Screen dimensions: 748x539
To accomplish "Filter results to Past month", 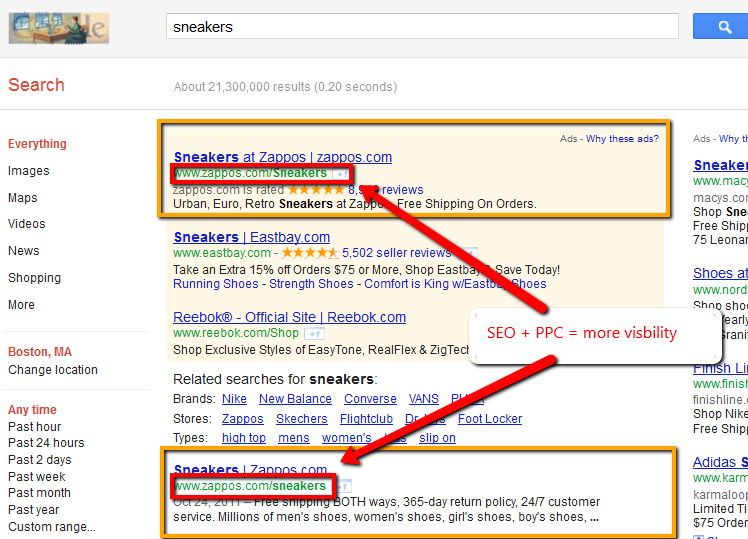I will pyautogui.click(x=39, y=493).
